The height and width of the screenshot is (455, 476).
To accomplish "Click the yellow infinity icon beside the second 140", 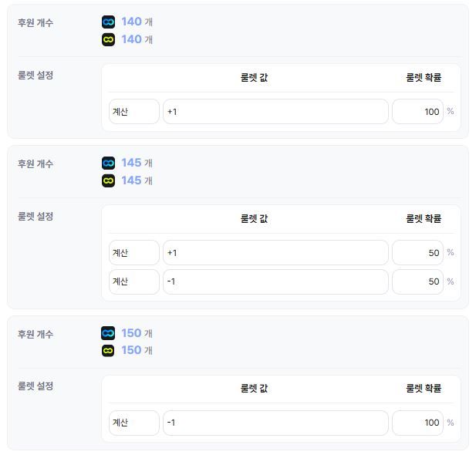I will coord(108,39).
